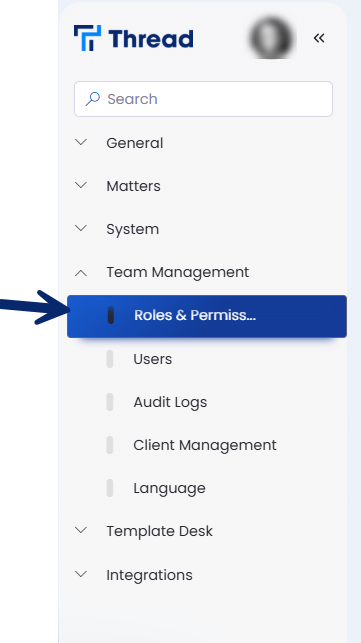Image resolution: width=361 pixels, height=643 pixels.
Task: Expand the General section chevron
Action: 81,142
